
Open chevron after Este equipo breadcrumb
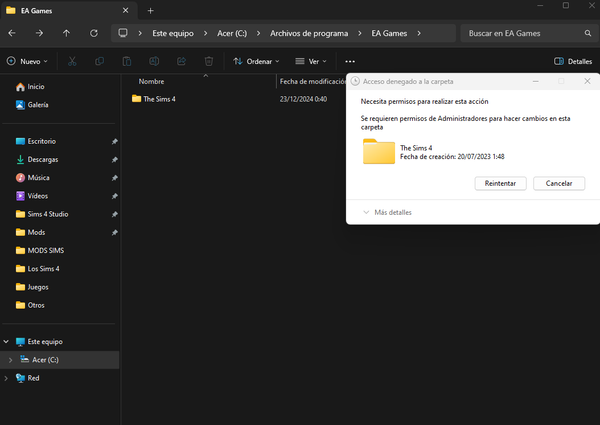coord(205,33)
